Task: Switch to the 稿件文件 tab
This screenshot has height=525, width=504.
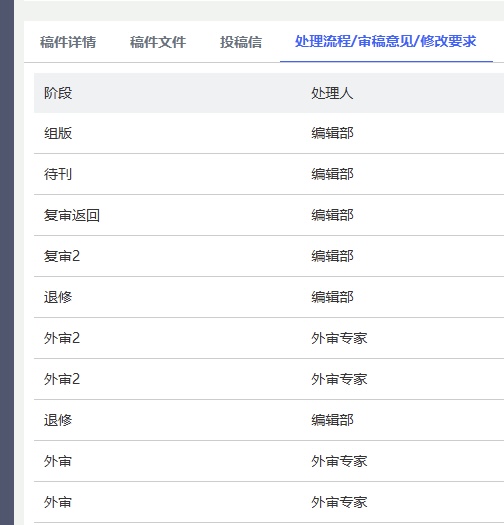Action: 158,42
